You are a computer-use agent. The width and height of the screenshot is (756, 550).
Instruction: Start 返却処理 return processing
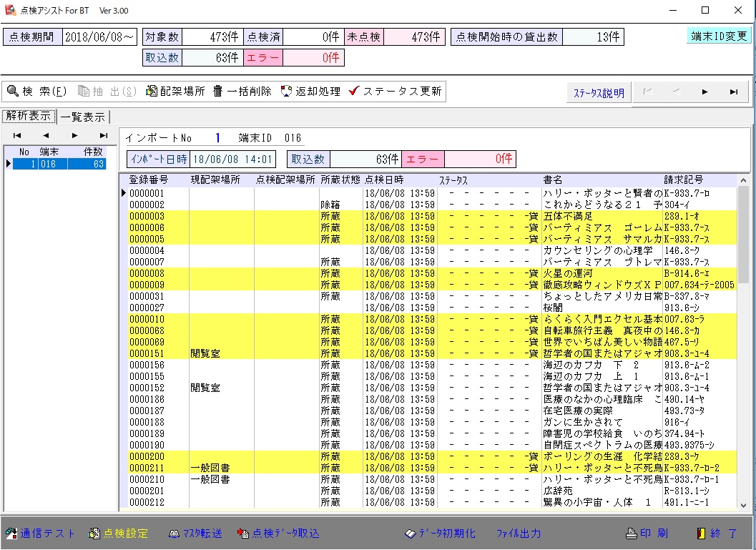pos(310,91)
